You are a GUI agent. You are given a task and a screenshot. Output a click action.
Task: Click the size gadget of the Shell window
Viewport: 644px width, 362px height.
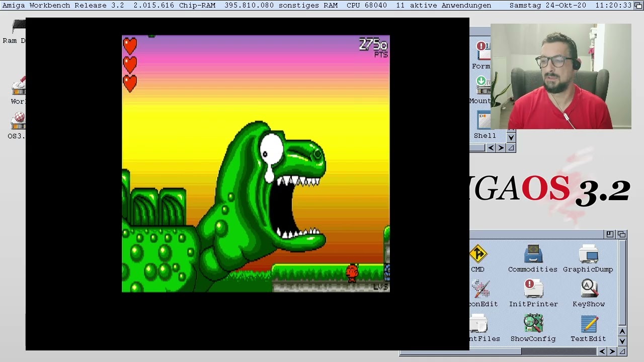511,148
